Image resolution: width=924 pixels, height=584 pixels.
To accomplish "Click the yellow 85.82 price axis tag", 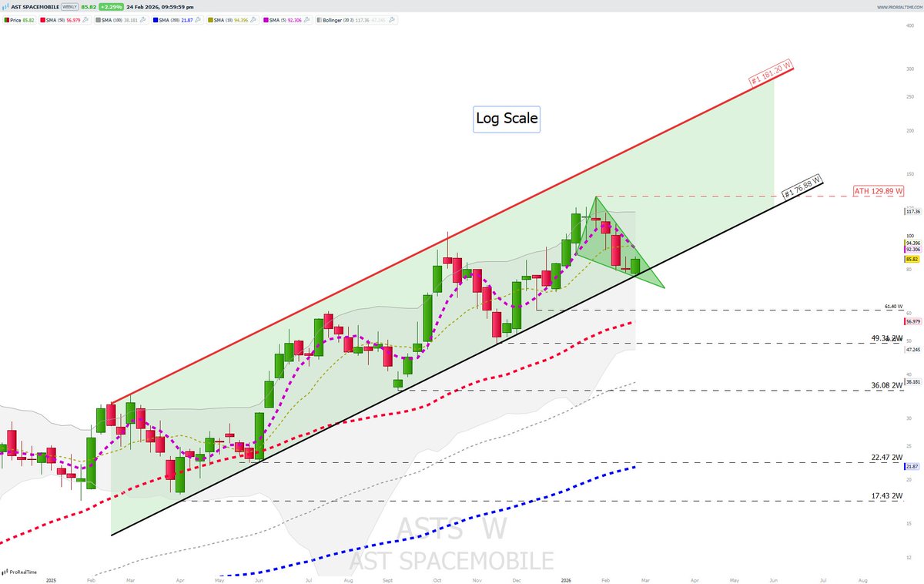I will [x=911, y=260].
